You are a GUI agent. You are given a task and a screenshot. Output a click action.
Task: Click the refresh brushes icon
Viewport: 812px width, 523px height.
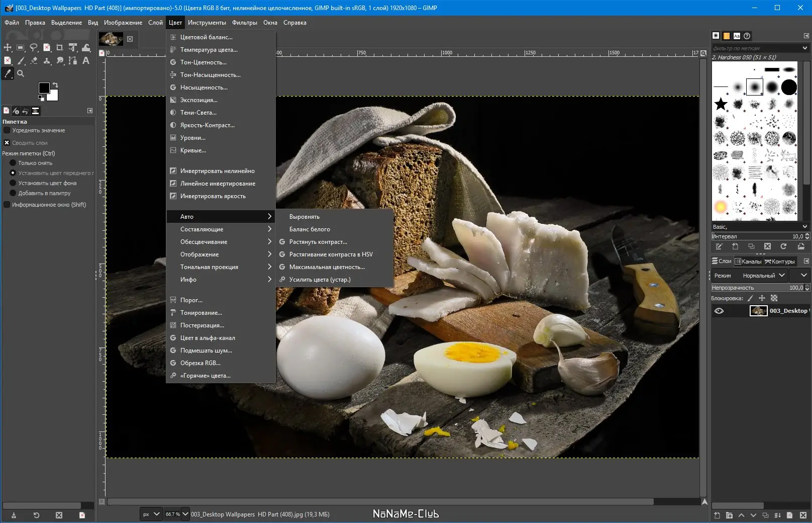pyautogui.click(x=783, y=246)
